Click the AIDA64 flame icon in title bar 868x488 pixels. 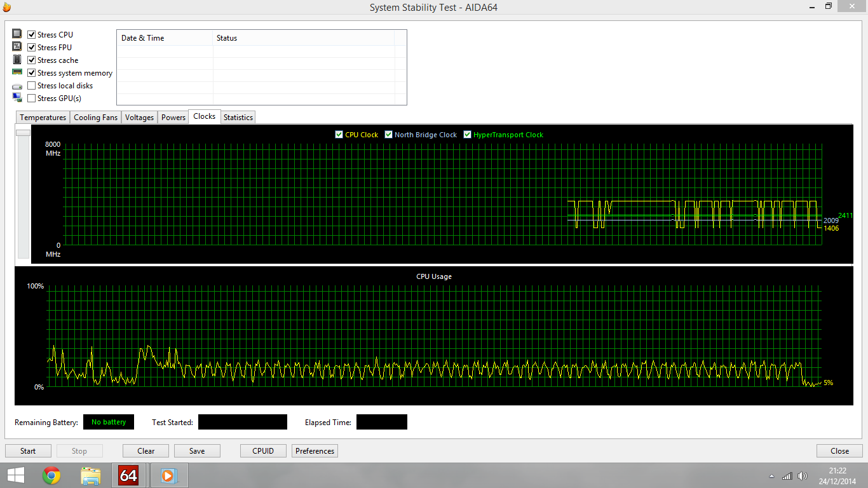[7, 7]
